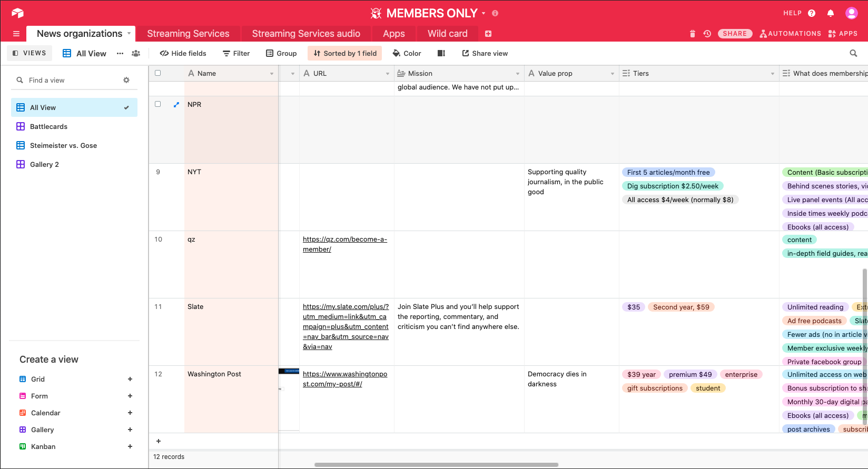
Task: Open the base info icon beside title
Action: (495, 13)
